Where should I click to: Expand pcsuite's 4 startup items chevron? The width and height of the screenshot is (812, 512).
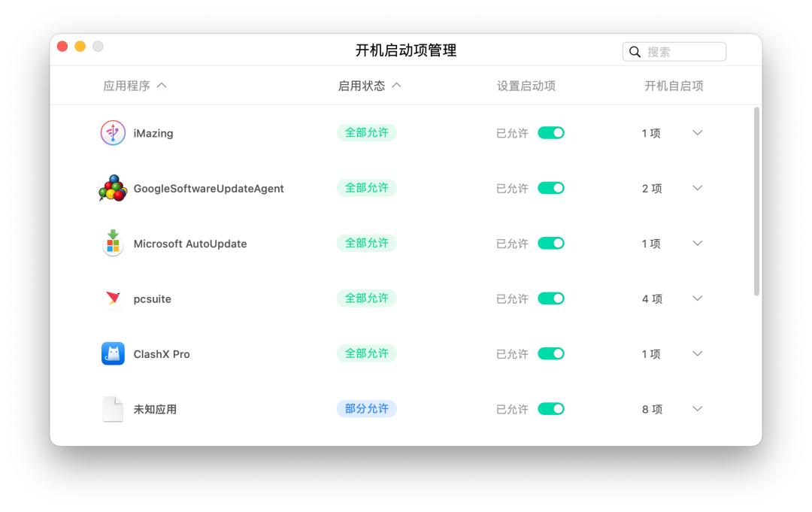click(697, 298)
